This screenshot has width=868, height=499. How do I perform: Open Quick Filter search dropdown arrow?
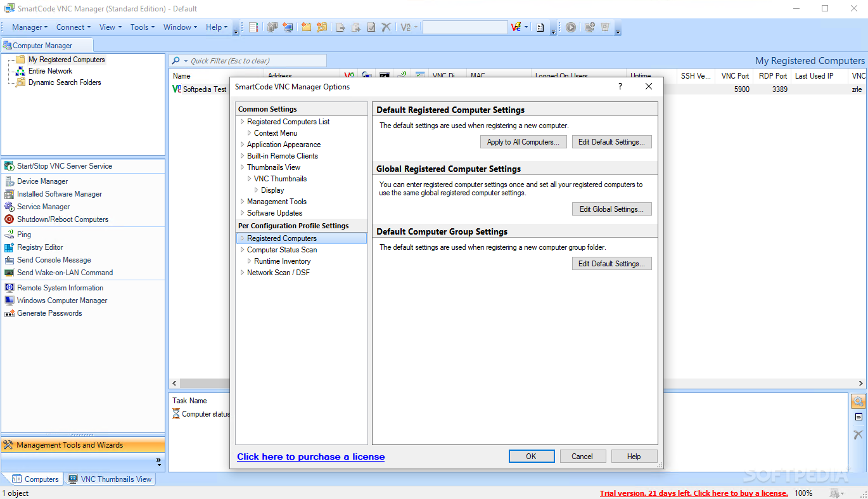(x=186, y=61)
